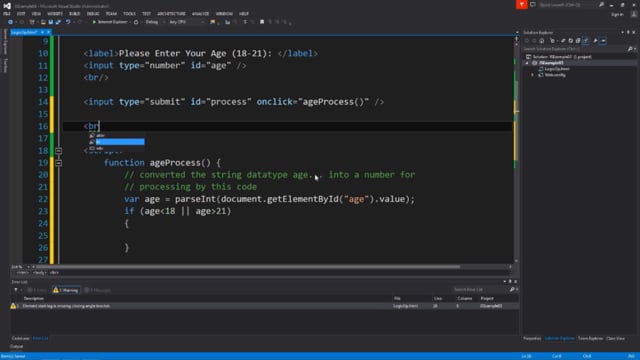The image size is (640, 360).
Task: Pin the open editor document tab
Action: (42, 32)
